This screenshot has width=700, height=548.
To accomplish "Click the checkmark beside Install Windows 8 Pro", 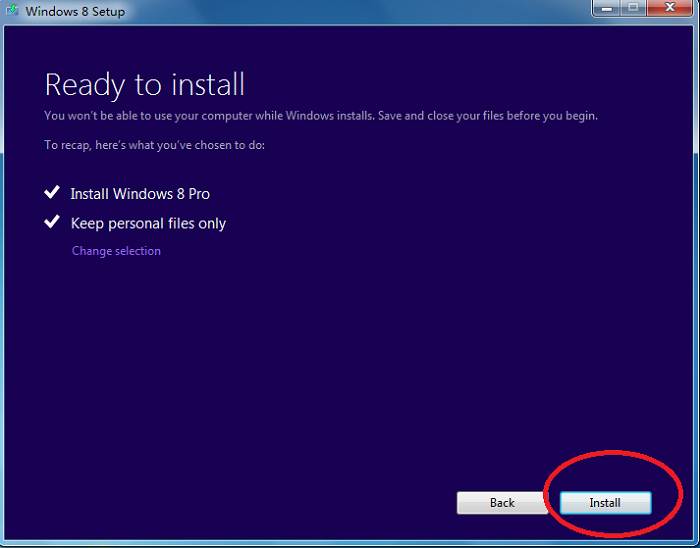I will pyautogui.click(x=52, y=192).
